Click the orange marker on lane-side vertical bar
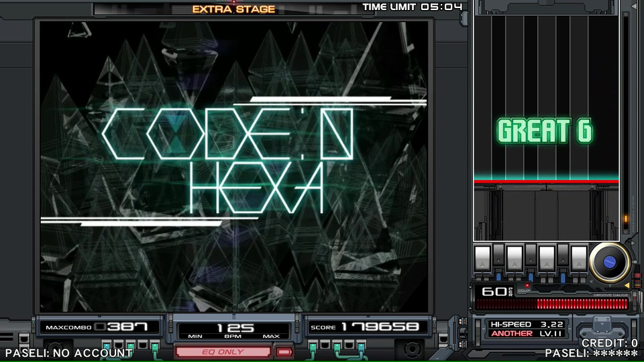 click(625, 220)
